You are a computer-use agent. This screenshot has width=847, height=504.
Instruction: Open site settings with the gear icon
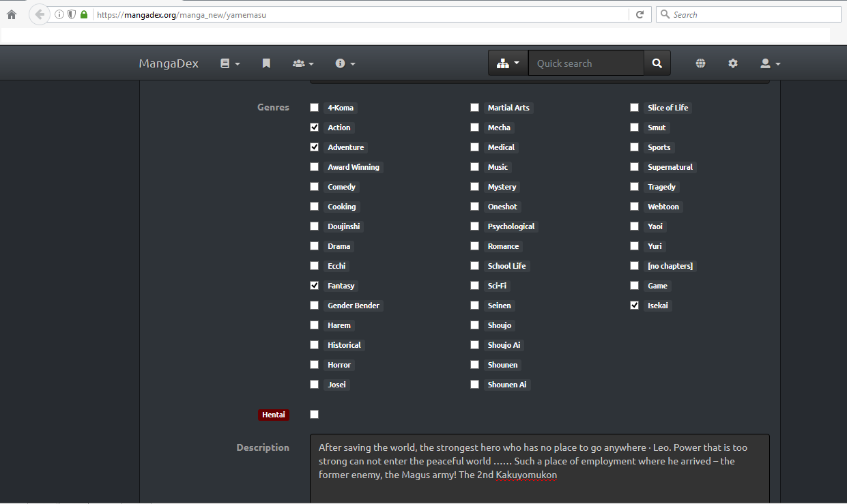pyautogui.click(x=733, y=62)
